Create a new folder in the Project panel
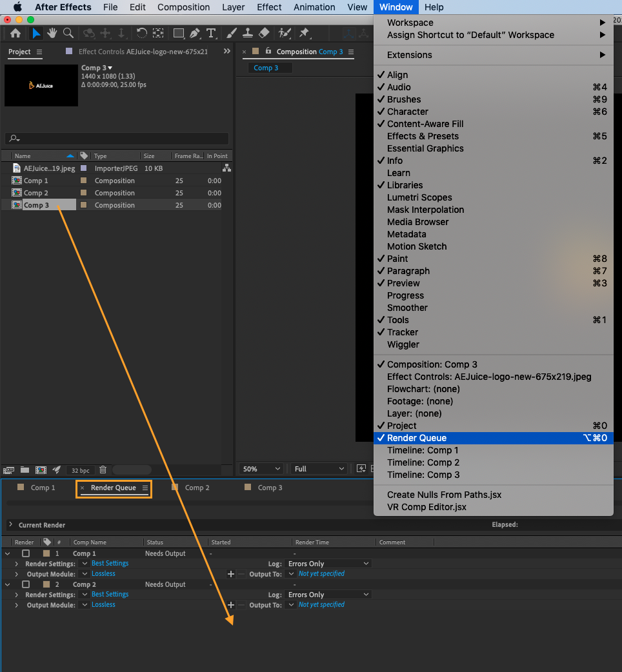The width and height of the screenshot is (622, 672). (x=25, y=470)
